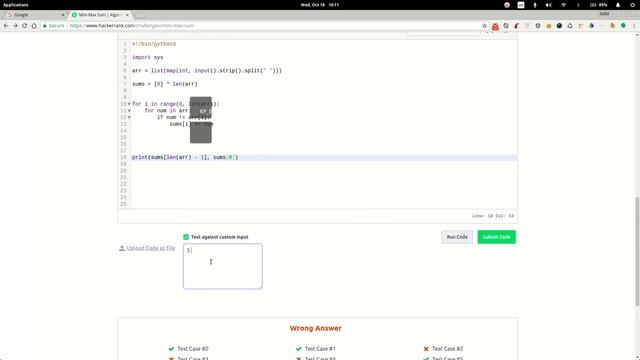Bookmark this page with the star icon
The width and height of the screenshot is (640, 360).
pyautogui.click(x=484, y=26)
